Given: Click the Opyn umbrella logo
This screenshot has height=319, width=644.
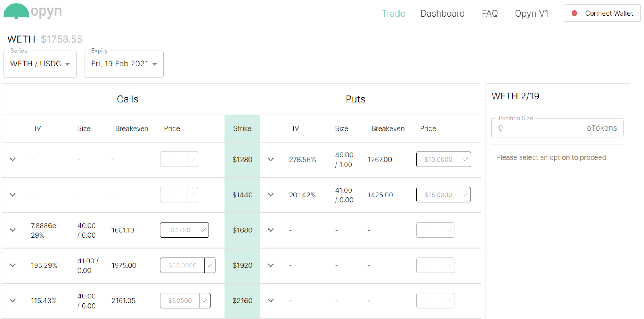Looking at the screenshot, I should [x=17, y=11].
